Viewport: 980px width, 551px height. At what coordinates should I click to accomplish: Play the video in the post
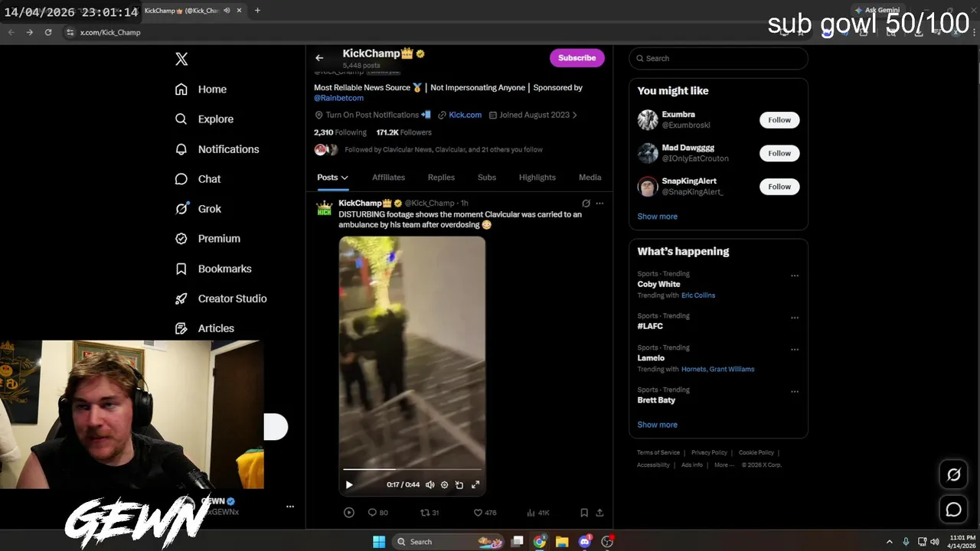[349, 484]
